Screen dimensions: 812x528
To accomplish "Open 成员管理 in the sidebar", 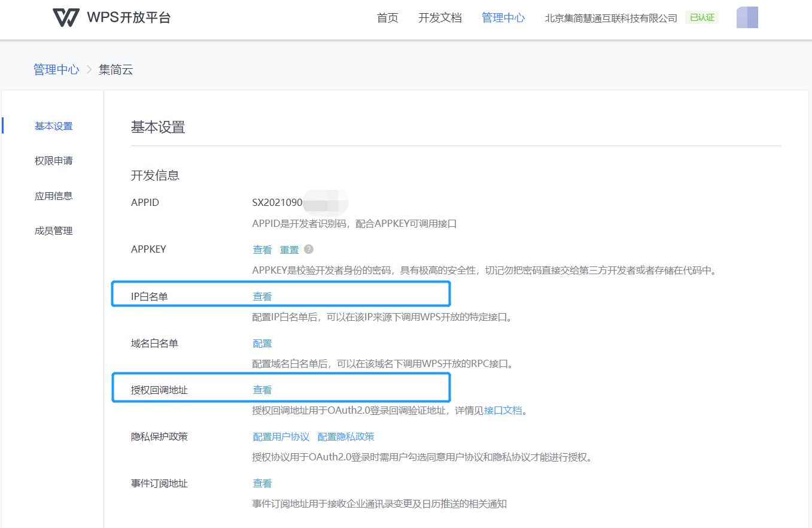I will click(x=54, y=230).
